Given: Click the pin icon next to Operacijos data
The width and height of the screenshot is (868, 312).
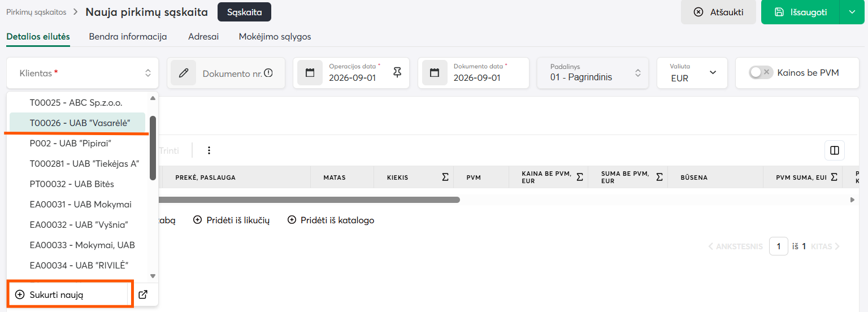Looking at the screenshot, I should (397, 72).
